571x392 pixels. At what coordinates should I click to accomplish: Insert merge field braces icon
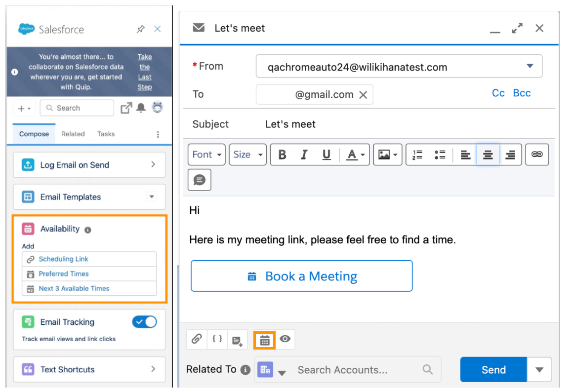click(217, 339)
